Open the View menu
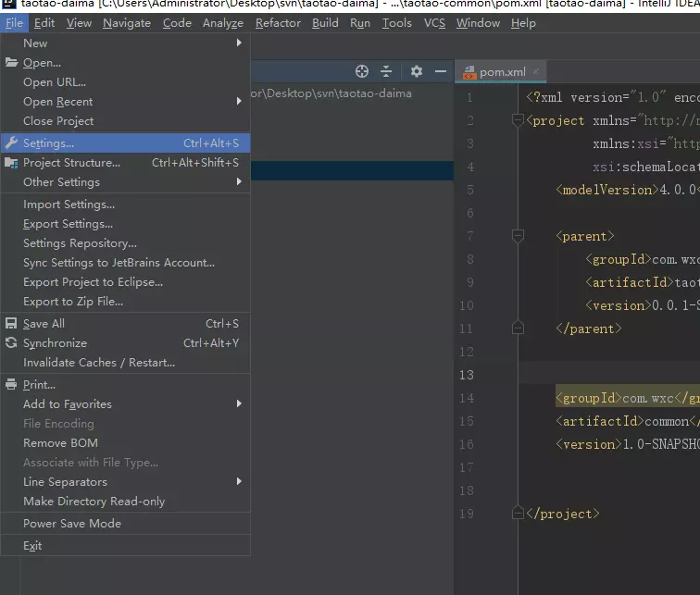Viewport: 700px width, 595px height. click(x=79, y=23)
